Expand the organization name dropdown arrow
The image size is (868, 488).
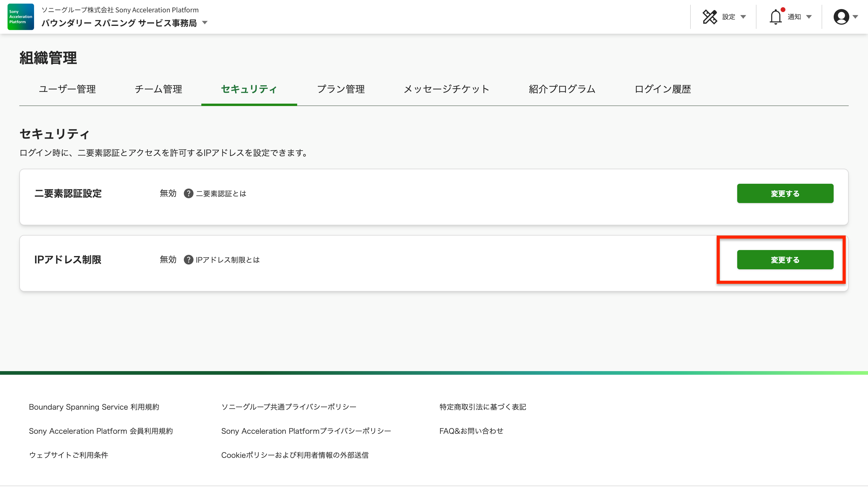[x=205, y=23]
